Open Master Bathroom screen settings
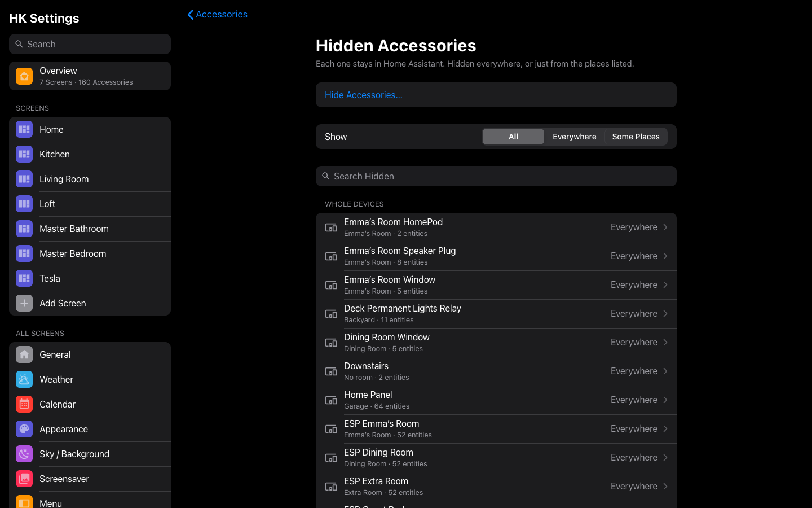 90,229
